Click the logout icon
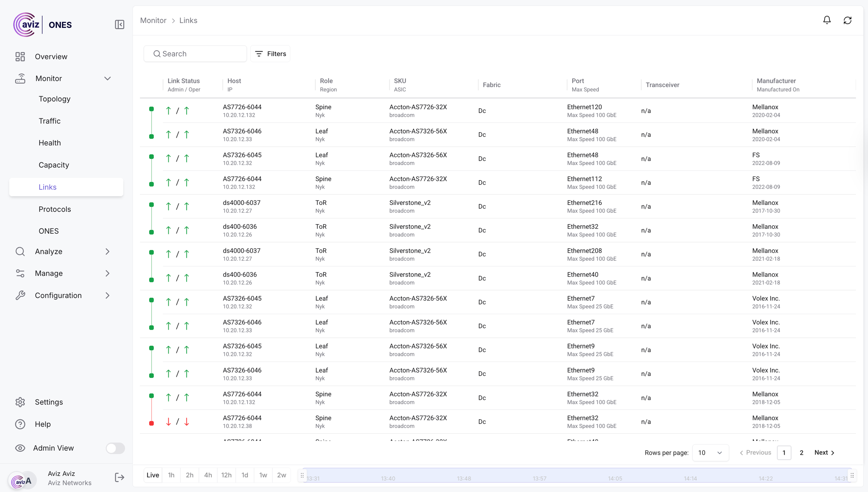Viewport: 868px width, 492px height. tap(119, 477)
